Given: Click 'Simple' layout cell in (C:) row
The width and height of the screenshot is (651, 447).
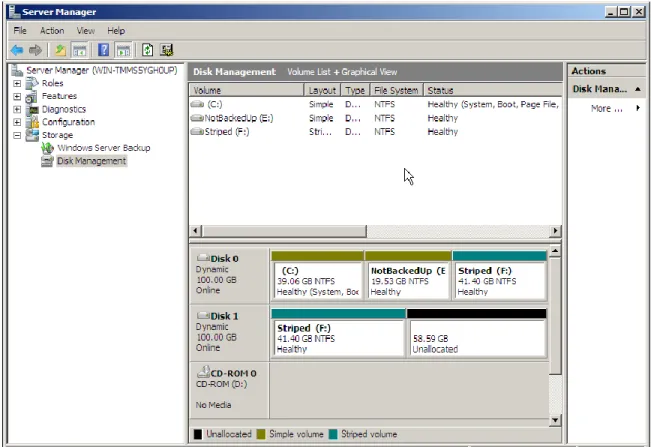Looking at the screenshot, I should click(x=321, y=104).
